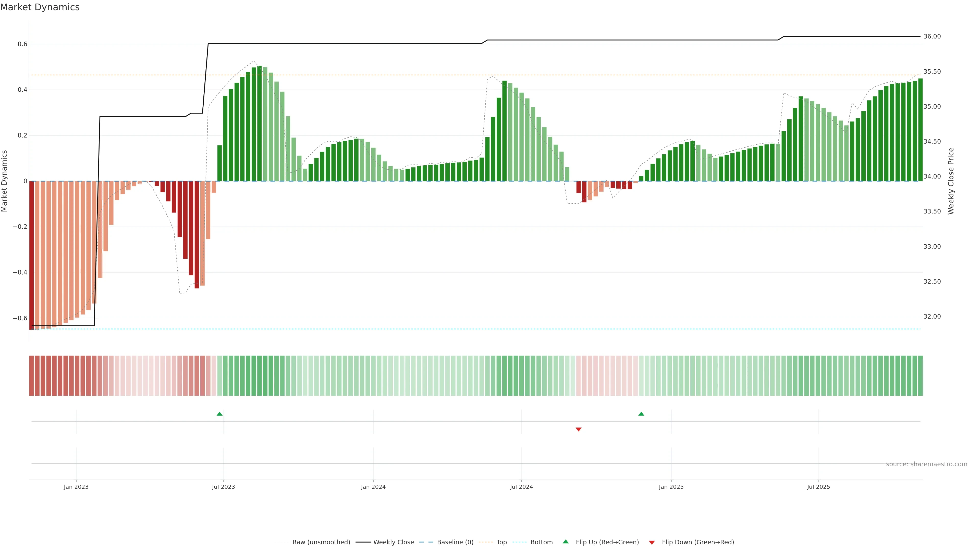Click the Market Dynamics y-axis title
Viewport: 980px width, 551px height.
[5, 181]
